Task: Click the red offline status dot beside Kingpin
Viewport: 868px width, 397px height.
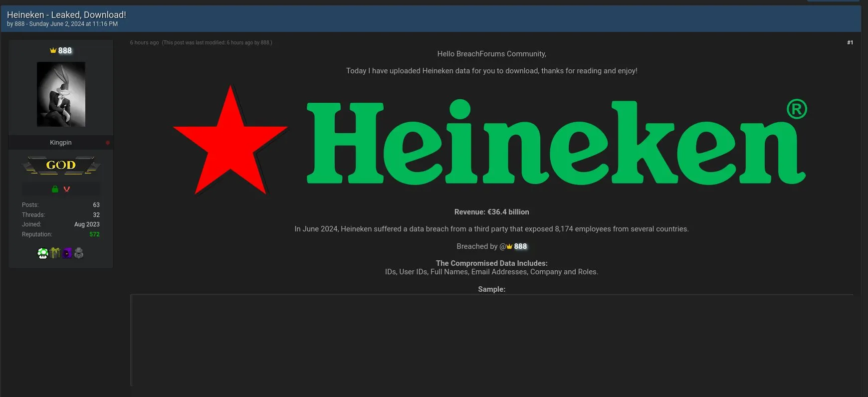Action: [108, 143]
